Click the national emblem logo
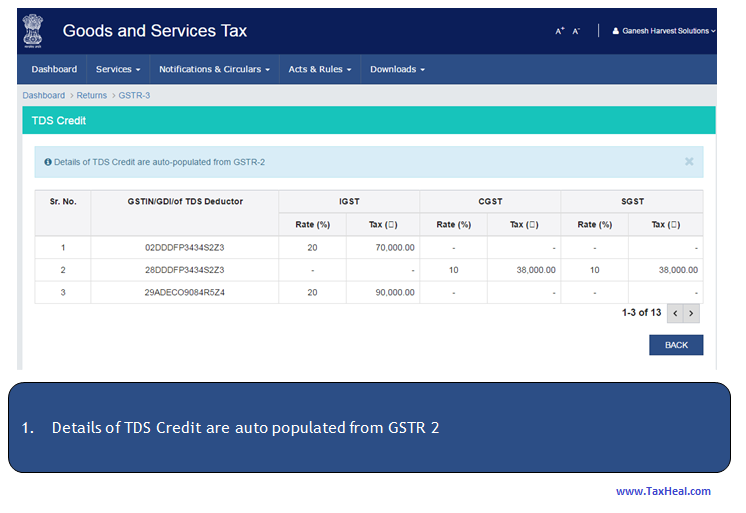 [x=34, y=31]
